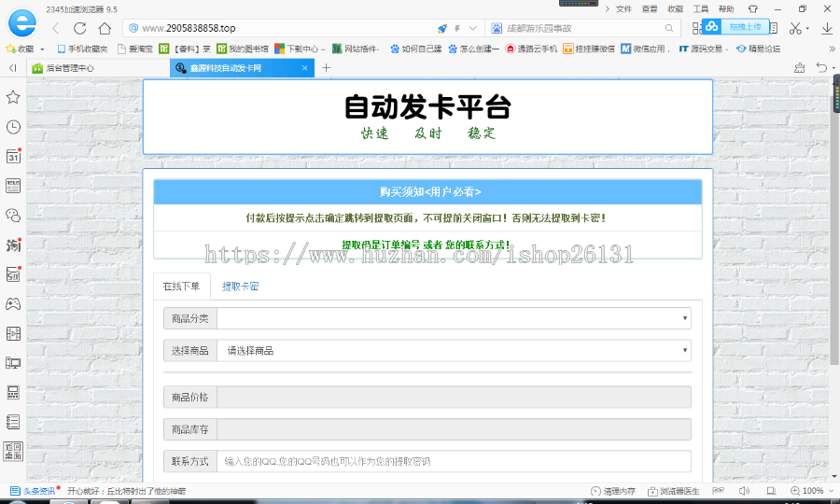Expand the address bar history dropdown

coord(472,28)
